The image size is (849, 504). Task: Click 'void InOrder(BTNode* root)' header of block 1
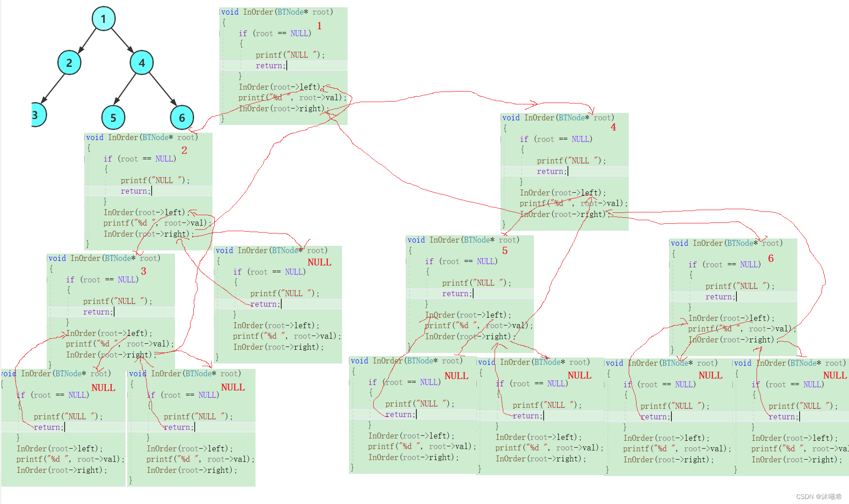[x=277, y=12]
